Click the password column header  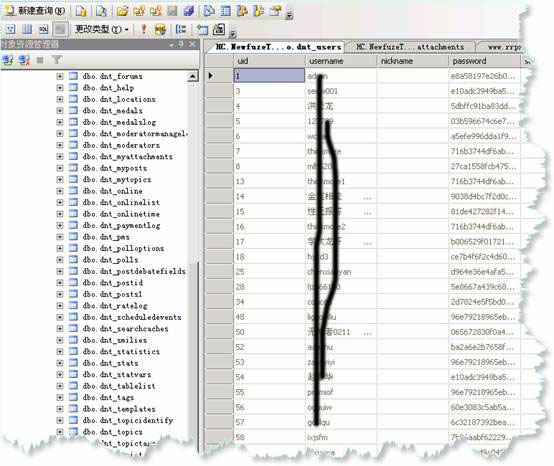pyautogui.click(x=484, y=61)
